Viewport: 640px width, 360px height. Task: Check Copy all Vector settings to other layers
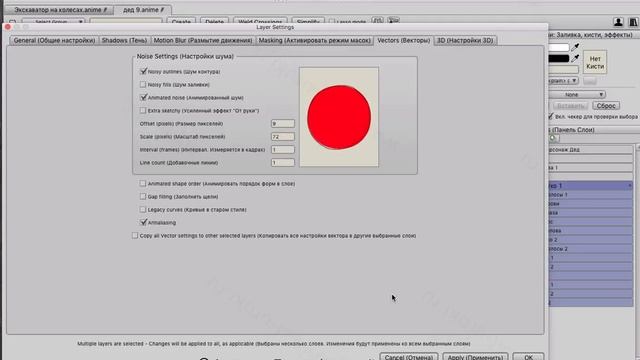135,236
